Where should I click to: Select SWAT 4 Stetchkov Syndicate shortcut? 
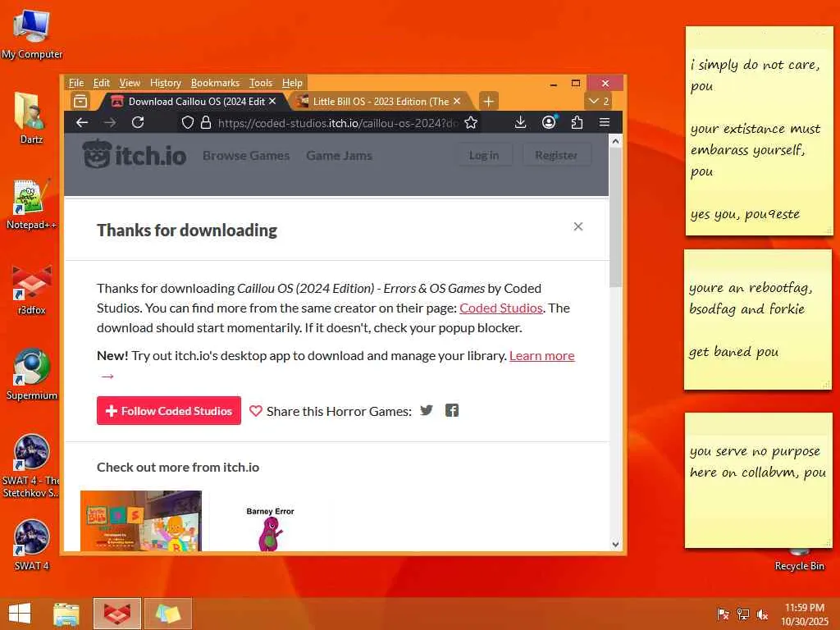click(31, 466)
